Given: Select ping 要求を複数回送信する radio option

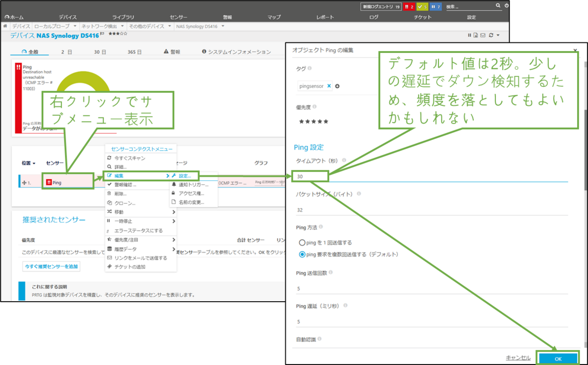Looking at the screenshot, I should pyautogui.click(x=302, y=254).
